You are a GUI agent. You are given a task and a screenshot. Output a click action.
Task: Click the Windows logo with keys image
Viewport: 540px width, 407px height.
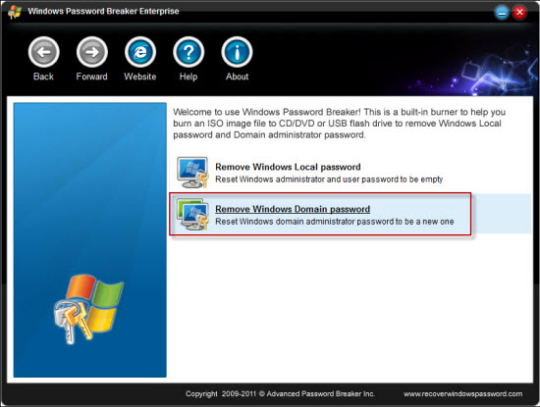89,309
